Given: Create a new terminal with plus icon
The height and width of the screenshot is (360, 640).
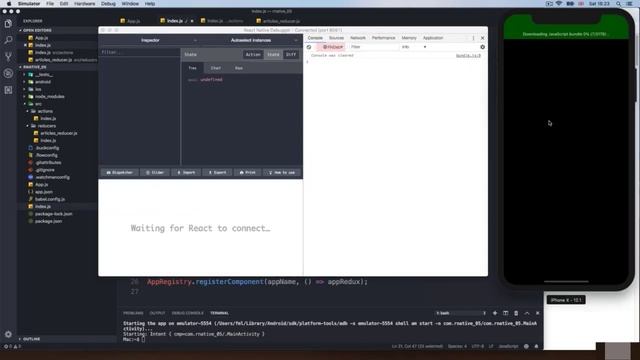Looking at the screenshot, I should pos(495,313).
